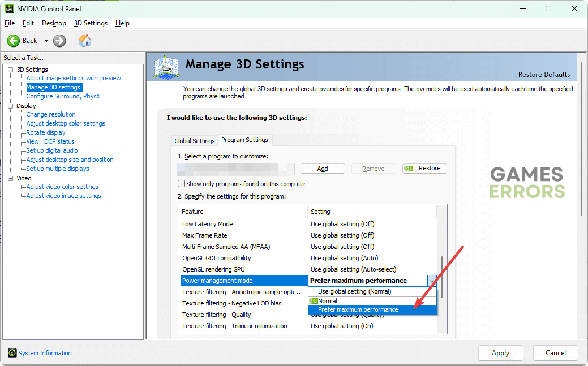The image size is (588, 366).
Task: Click the NVIDIA Control Panel title icon
Action: click(x=8, y=8)
